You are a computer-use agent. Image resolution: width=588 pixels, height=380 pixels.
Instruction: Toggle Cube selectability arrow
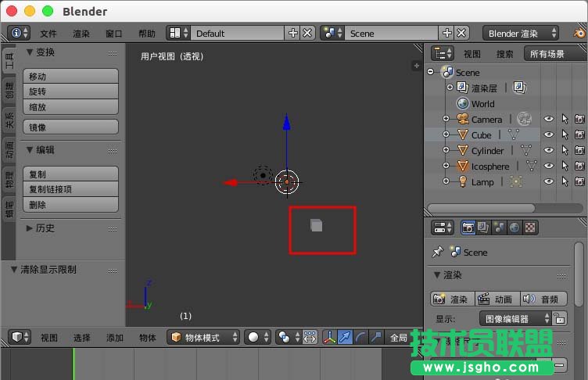click(565, 134)
